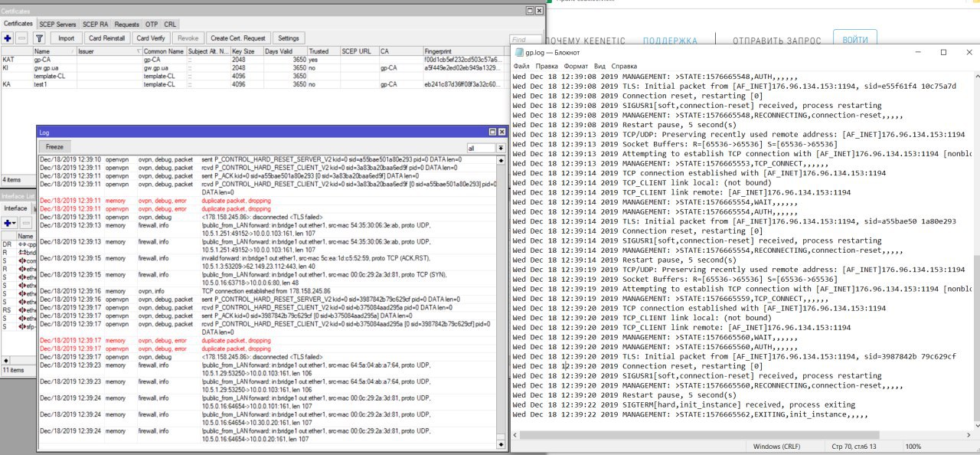Open the Справка menu in Notepad
The width and height of the screenshot is (980, 455).
[624, 67]
